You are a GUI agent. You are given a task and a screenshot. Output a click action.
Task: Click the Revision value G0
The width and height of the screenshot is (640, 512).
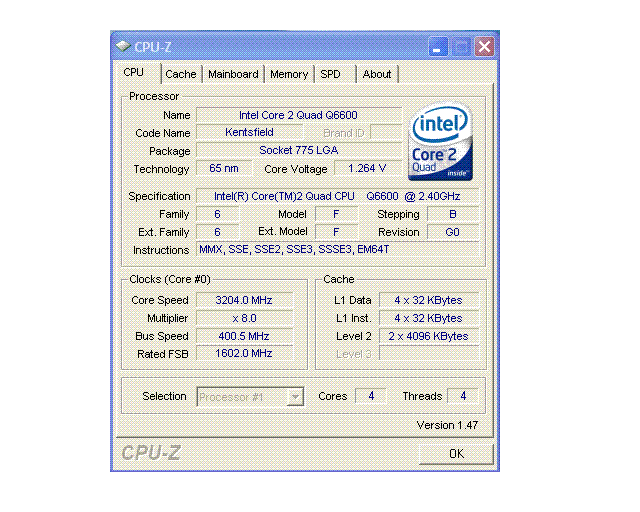(453, 232)
